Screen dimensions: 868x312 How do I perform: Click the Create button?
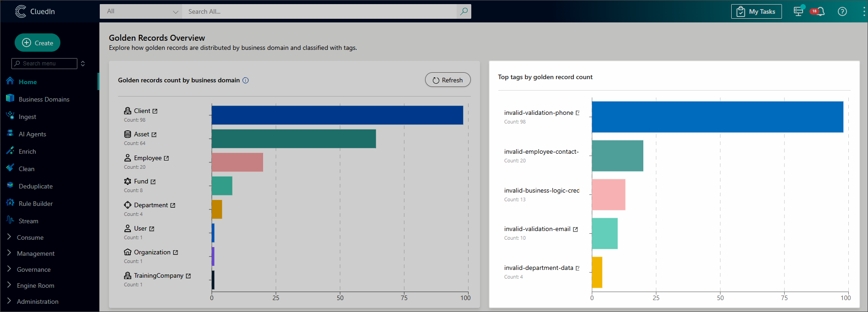coord(38,43)
